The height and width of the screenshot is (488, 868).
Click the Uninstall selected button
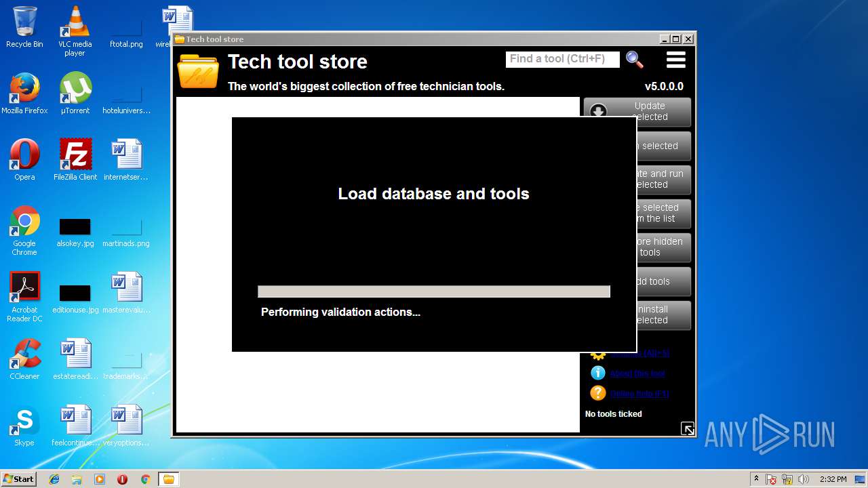pyautogui.click(x=663, y=315)
